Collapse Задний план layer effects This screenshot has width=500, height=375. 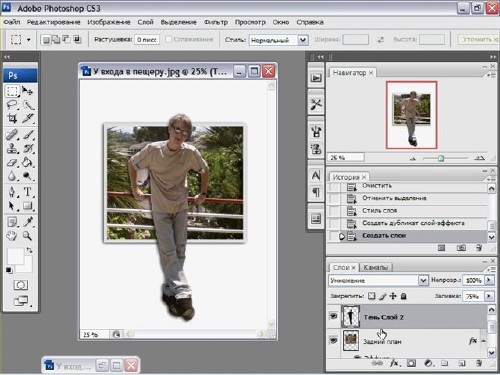click(x=483, y=341)
